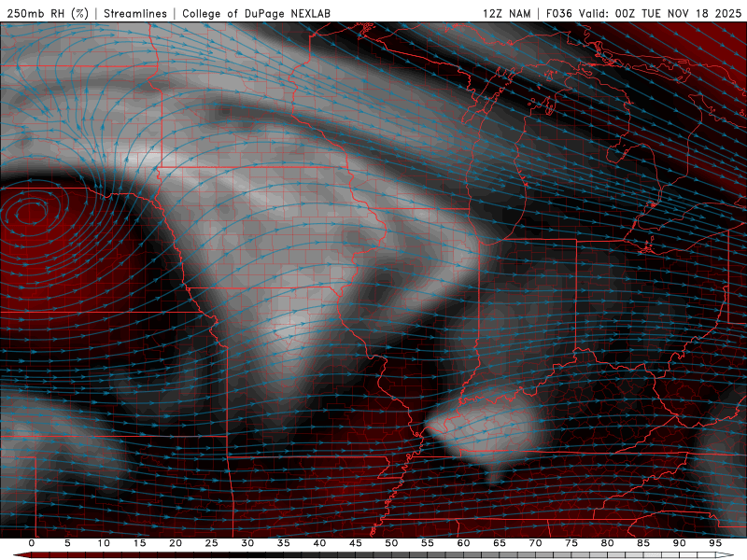
Task: Click the '5' colorbar scale label
Action: [x=67, y=543]
